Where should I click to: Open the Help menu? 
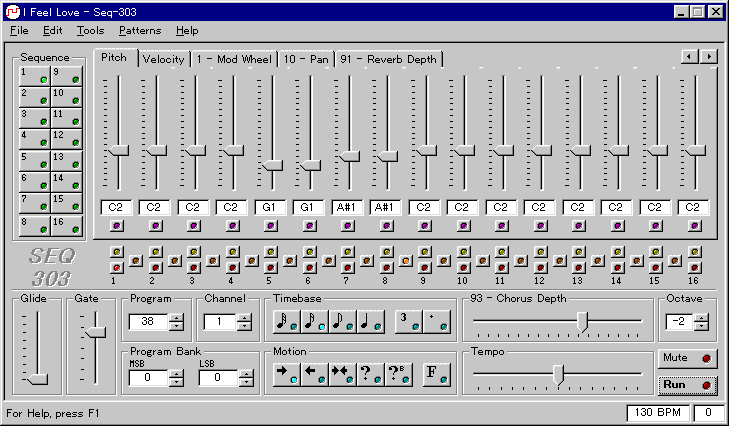[187, 31]
